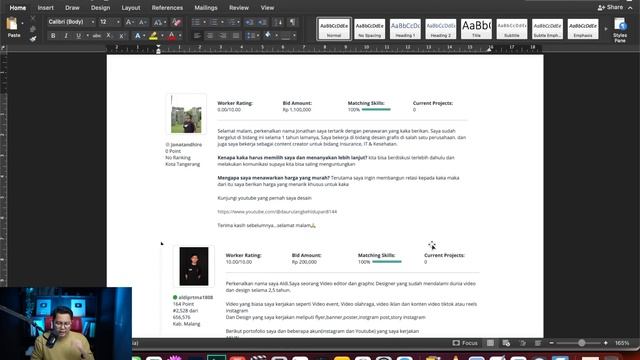Apply the Title style
Image resolution: width=640 pixels, height=360 pixels.
pos(476,29)
